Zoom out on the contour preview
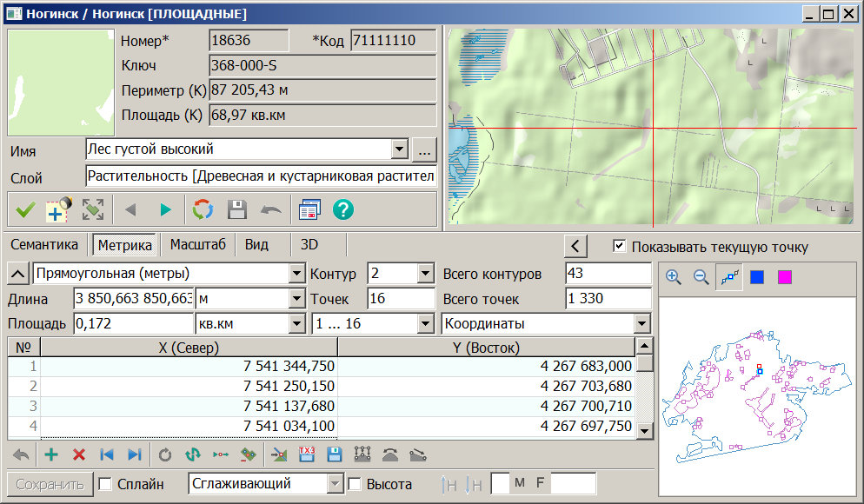Viewport: 864px width, 504px height. (x=701, y=277)
